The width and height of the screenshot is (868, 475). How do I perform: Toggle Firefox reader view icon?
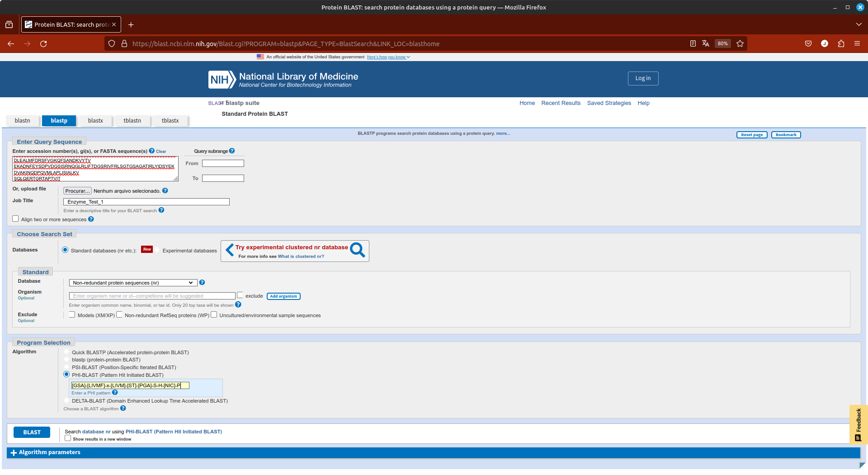coord(693,44)
